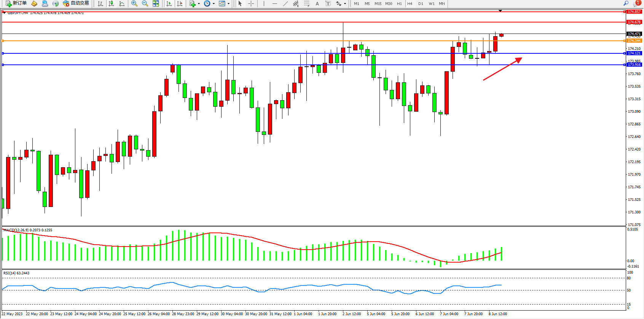Pick the draw trendline tool
Image resolution: width=644 pixels, height=319 pixels.
pos(285,3)
